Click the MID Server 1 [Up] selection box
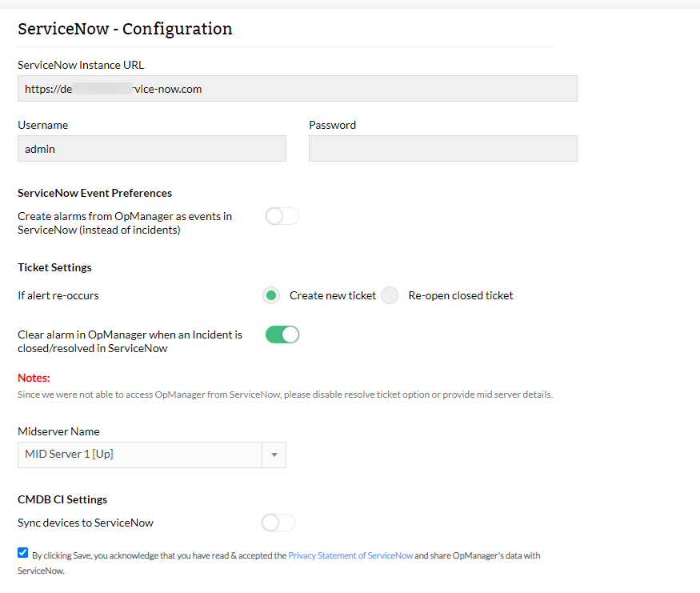 pos(140,455)
